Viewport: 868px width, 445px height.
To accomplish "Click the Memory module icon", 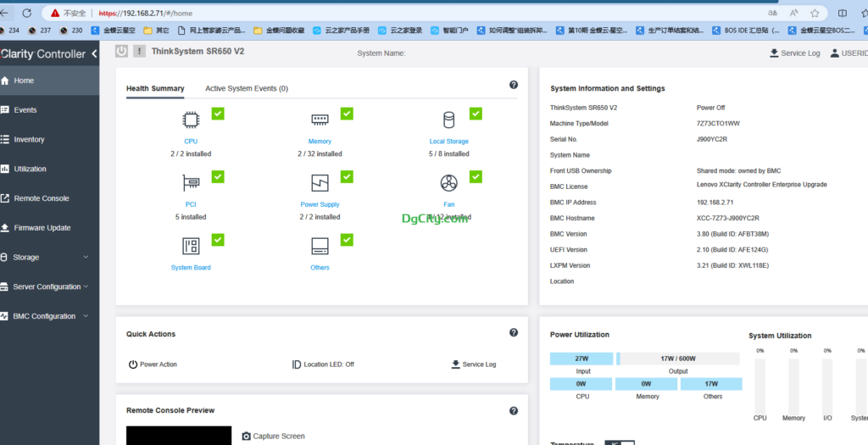I will point(320,119).
